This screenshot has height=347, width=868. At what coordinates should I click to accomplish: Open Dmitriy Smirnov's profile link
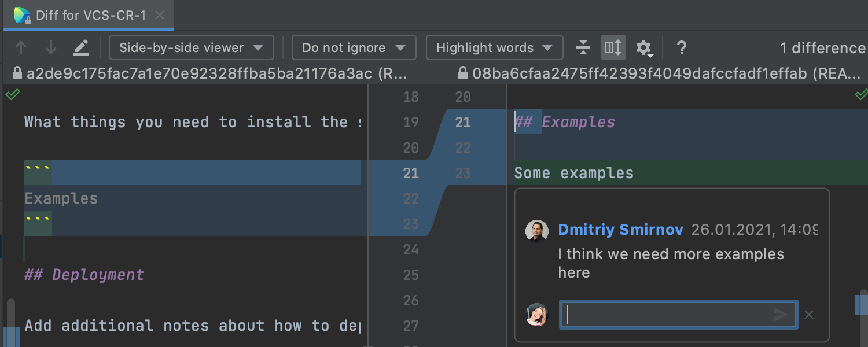(x=620, y=230)
